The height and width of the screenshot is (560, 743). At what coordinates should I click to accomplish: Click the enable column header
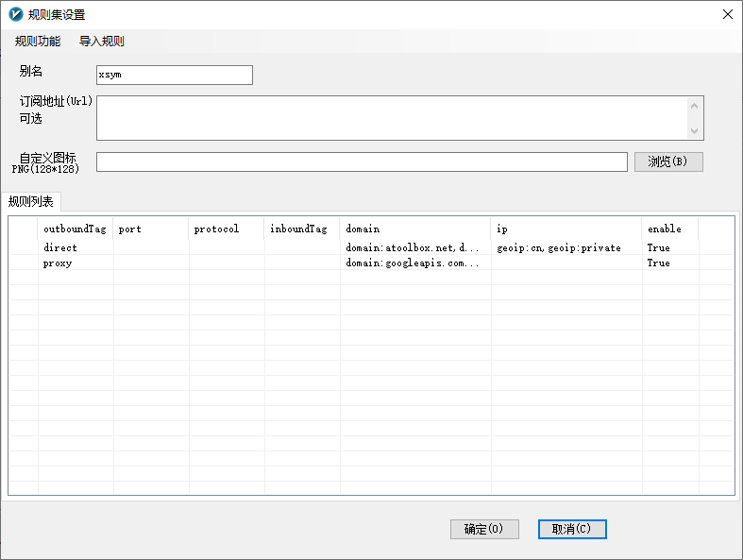(x=670, y=229)
